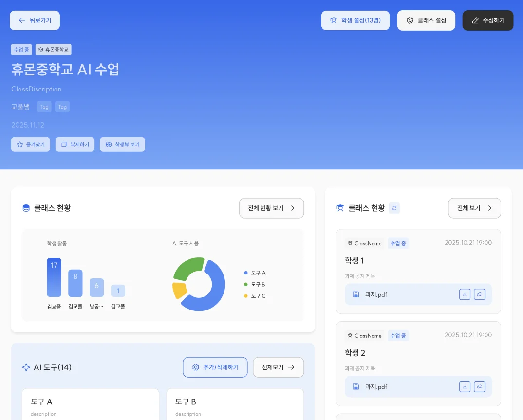The width and height of the screenshot is (523, 420).
Task: Open 전체 보기 in the right panel
Action: point(474,208)
